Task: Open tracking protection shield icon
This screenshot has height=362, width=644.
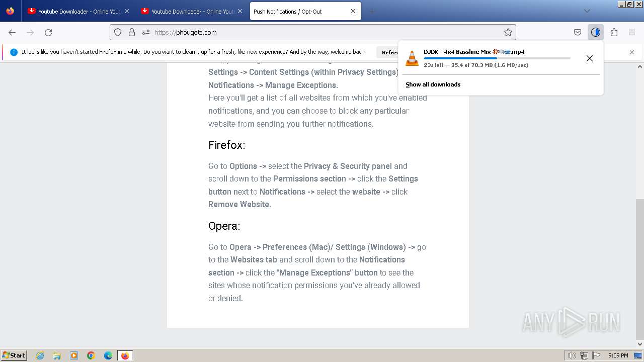Action: (118, 32)
